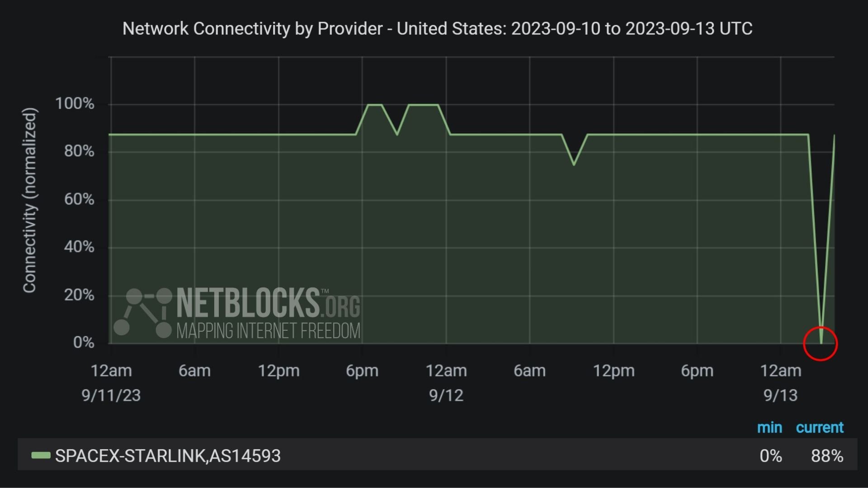Image resolution: width=868 pixels, height=488 pixels.
Task: Click the Mapping Internet Freedom tagline
Action: pyautogui.click(x=268, y=331)
